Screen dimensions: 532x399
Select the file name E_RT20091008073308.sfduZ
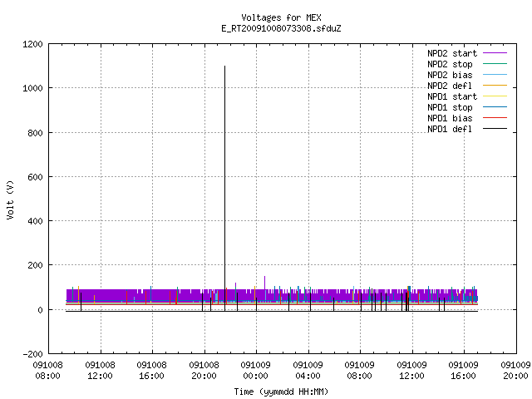[281, 28]
